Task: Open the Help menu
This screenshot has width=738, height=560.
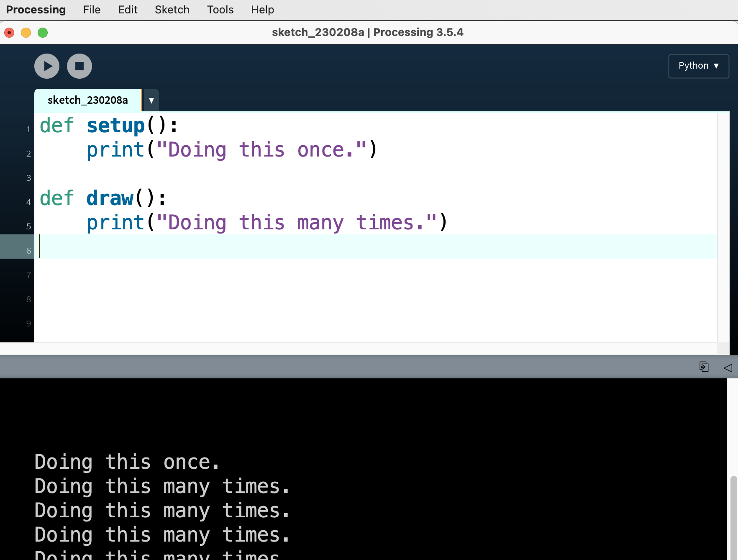Action: (262, 10)
